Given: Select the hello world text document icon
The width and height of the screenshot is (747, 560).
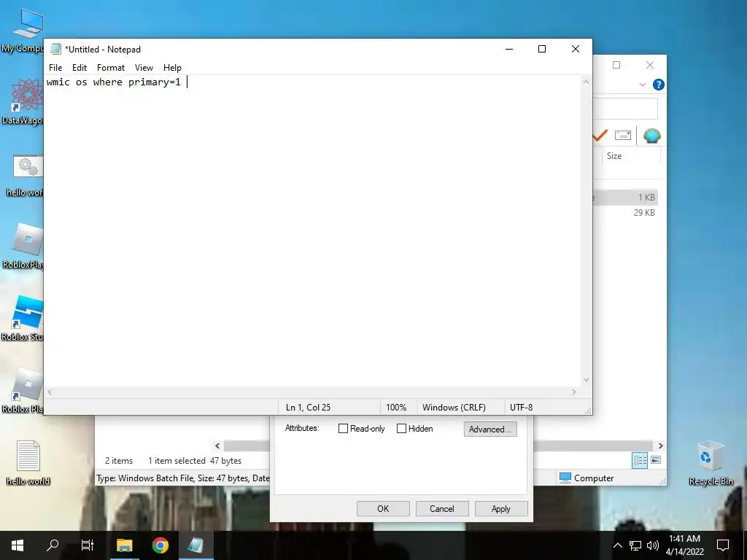Looking at the screenshot, I should pyautogui.click(x=28, y=463).
